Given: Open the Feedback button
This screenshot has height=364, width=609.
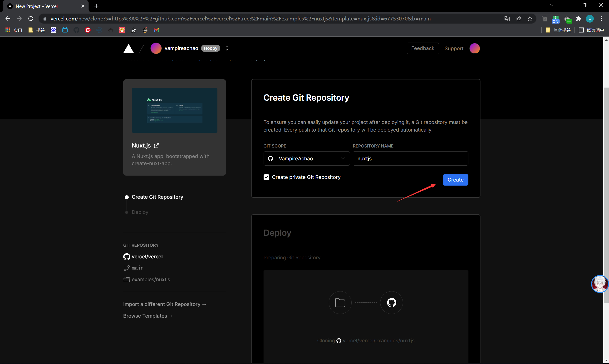Looking at the screenshot, I should pos(422,48).
